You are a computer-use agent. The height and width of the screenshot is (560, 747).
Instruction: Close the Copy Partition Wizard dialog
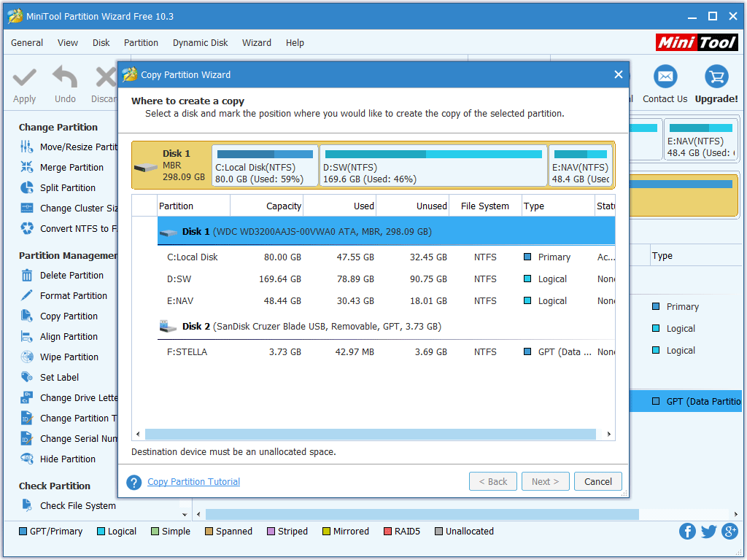[619, 75]
